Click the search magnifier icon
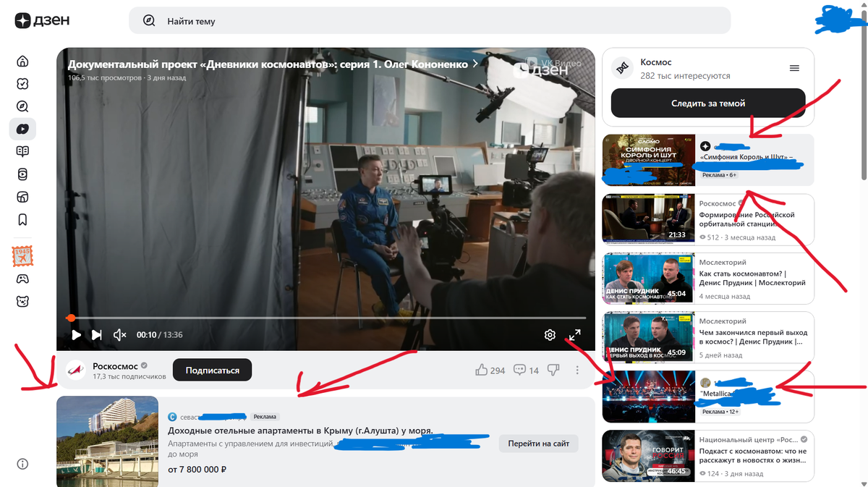The height and width of the screenshot is (487, 868). pyautogui.click(x=149, y=21)
